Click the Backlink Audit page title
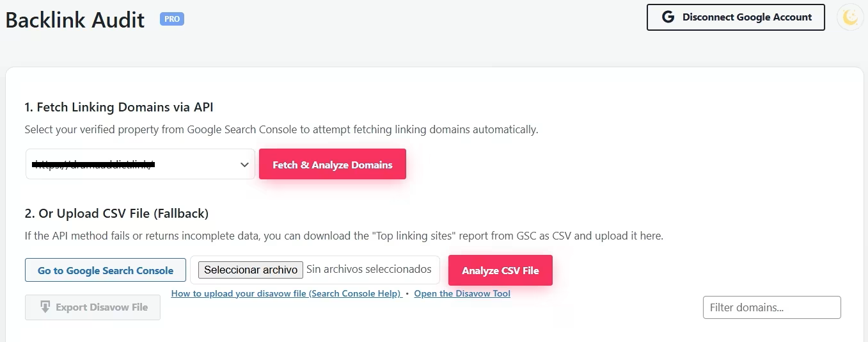The height and width of the screenshot is (342, 868). [x=75, y=20]
